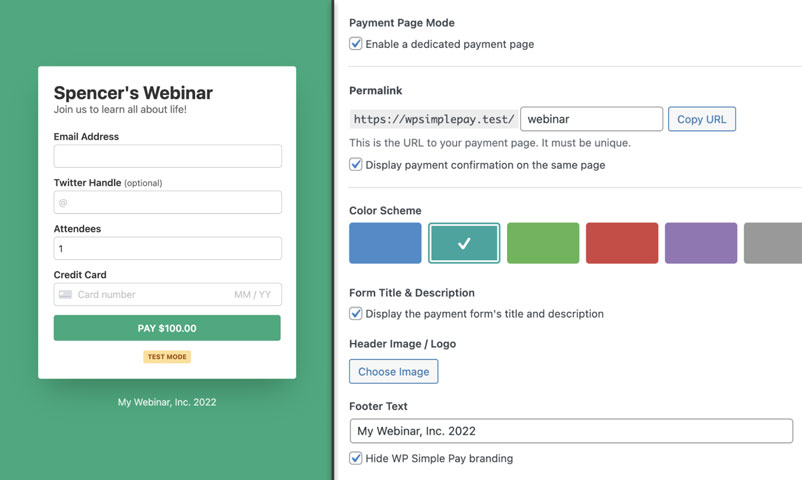Screen dimensions: 802x480
Task: Click the credit card icon in card field
Action: (x=65, y=295)
